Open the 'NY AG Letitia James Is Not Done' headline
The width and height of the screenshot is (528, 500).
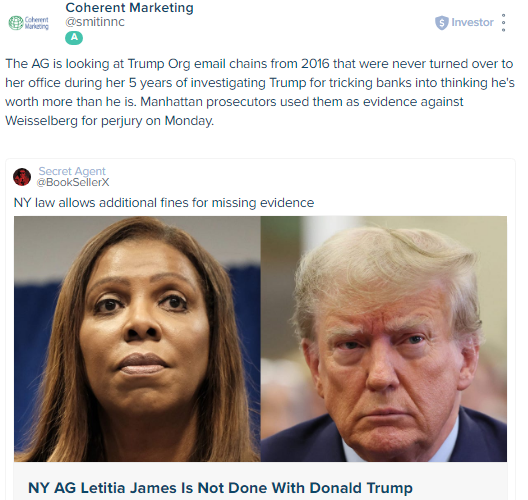click(220, 488)
